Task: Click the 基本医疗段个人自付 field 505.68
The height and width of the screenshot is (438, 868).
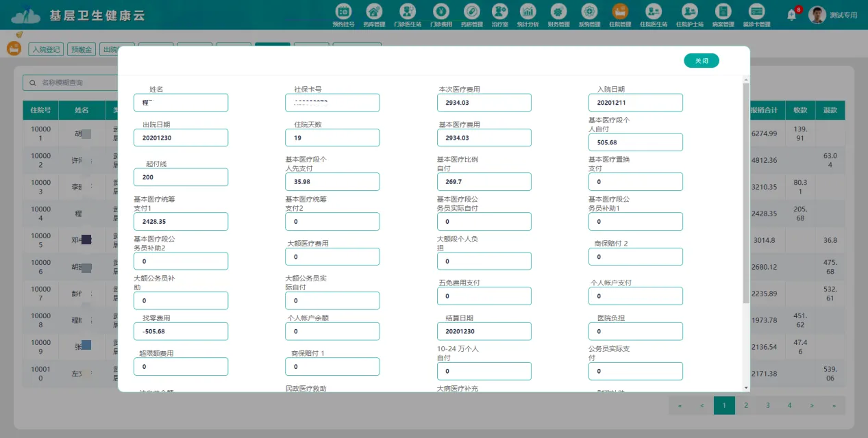Action: click(x=636, y=142)
